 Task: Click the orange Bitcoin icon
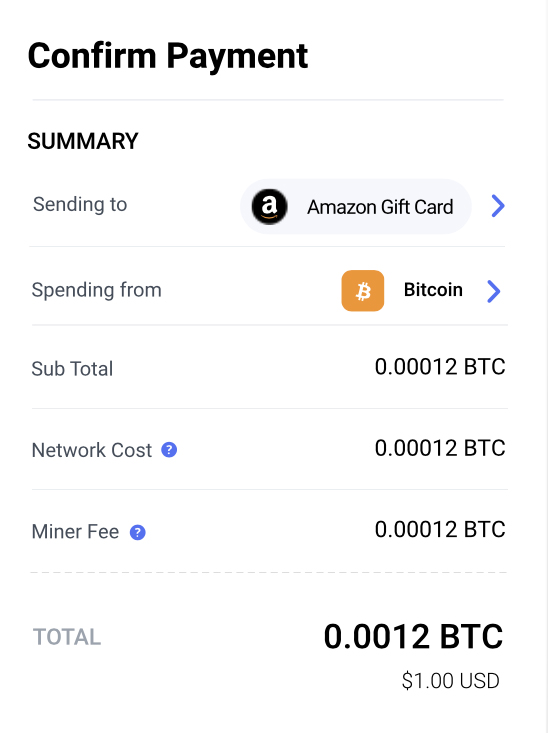[x=363, y=290]
